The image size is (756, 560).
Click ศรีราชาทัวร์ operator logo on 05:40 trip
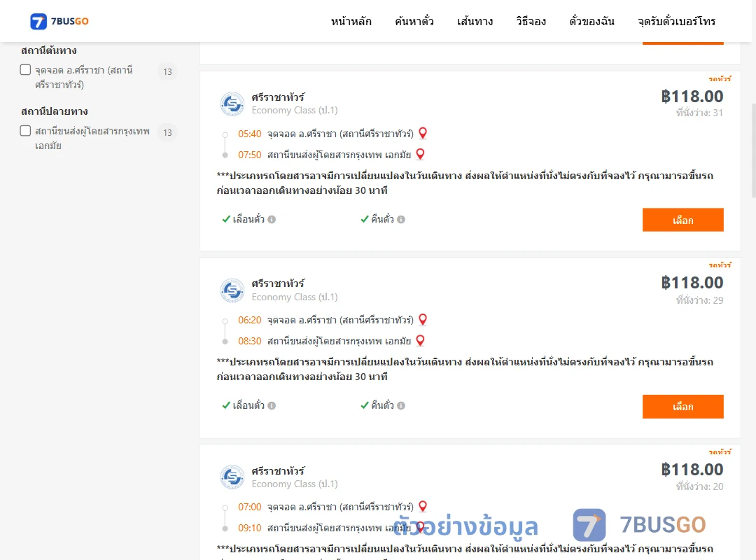tap(232, 104)
